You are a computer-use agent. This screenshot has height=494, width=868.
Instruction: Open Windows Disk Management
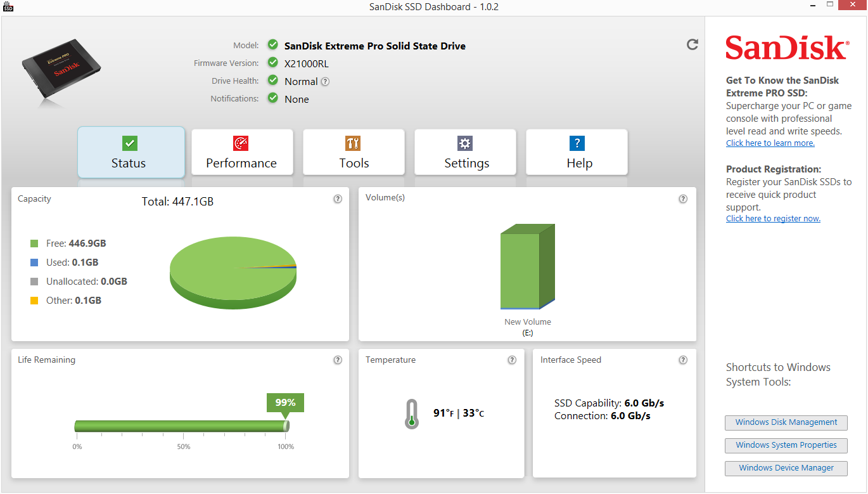[786, 422]
